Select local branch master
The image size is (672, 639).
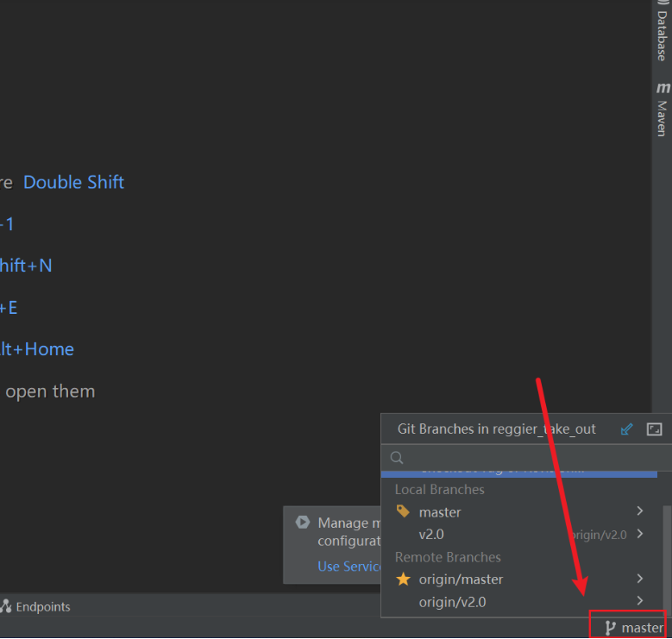click(x=519, y=511)
